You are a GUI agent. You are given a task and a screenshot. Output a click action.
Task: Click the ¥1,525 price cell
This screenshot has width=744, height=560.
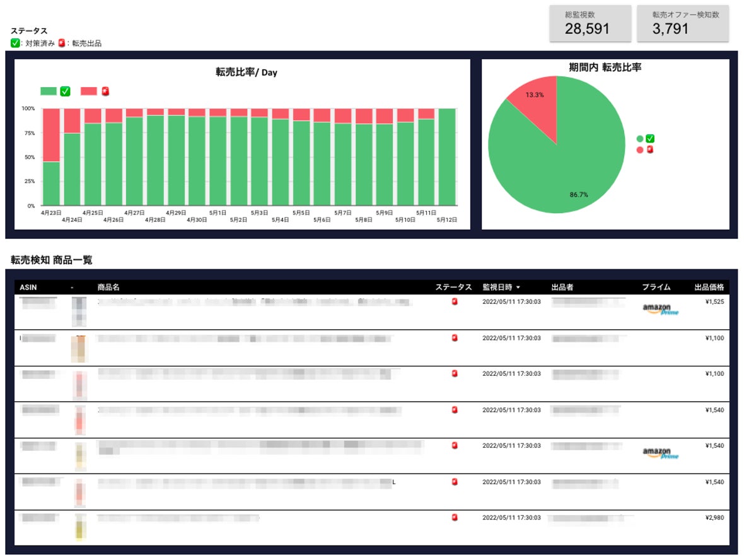[x=714, y=301]
